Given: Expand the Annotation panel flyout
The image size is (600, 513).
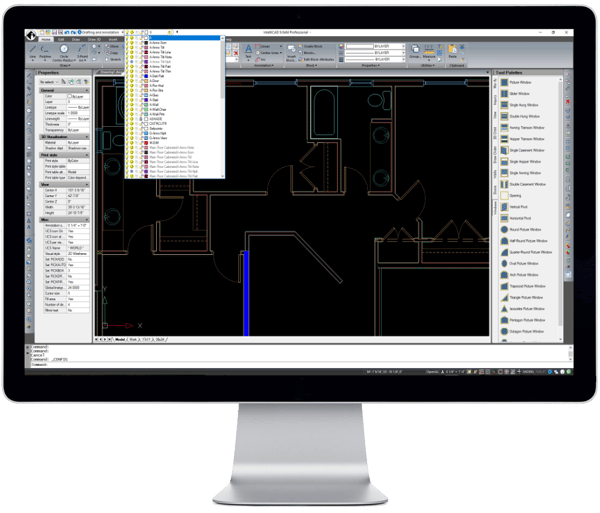Looking at the screenshot, I should 264,65.
